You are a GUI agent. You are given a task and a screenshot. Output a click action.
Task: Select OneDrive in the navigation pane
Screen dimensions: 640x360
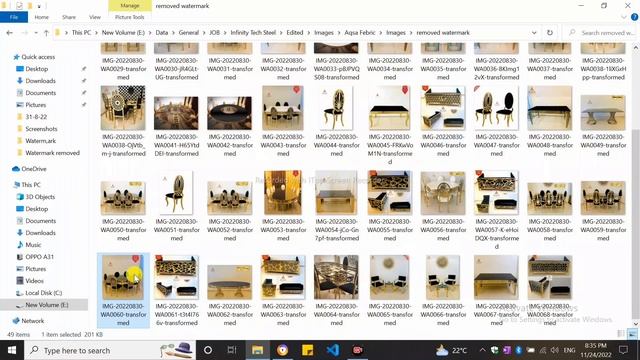pos(33,169)
